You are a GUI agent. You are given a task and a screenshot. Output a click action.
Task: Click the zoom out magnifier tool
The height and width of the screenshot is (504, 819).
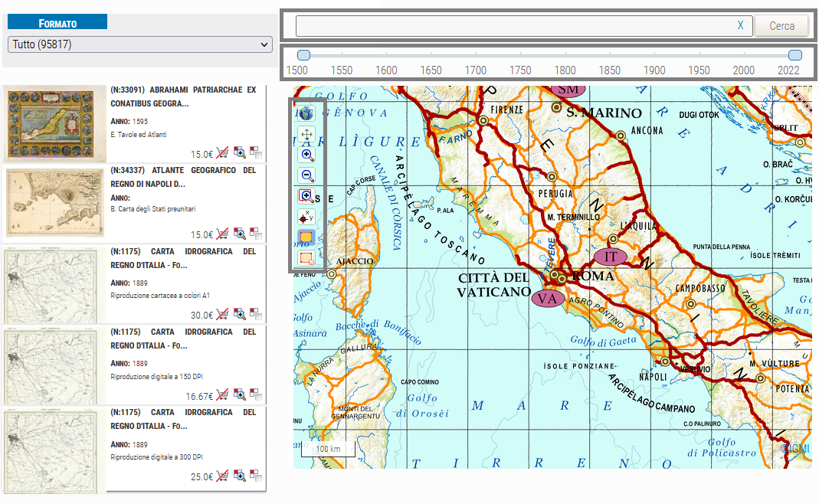tap(306, 175)
